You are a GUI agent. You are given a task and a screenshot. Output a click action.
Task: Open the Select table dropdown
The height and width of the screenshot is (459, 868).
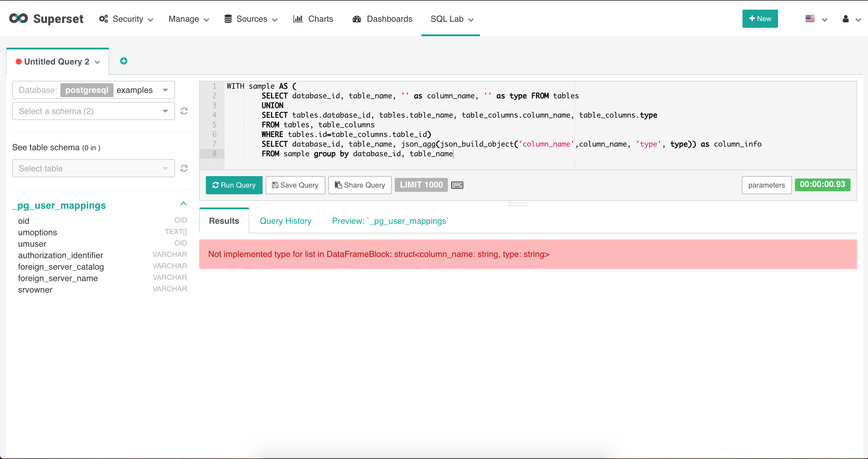coord(93,168)
